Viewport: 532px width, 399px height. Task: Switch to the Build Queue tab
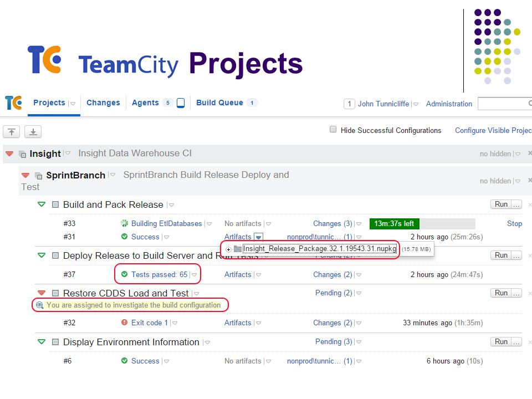[x=219, y=103]
